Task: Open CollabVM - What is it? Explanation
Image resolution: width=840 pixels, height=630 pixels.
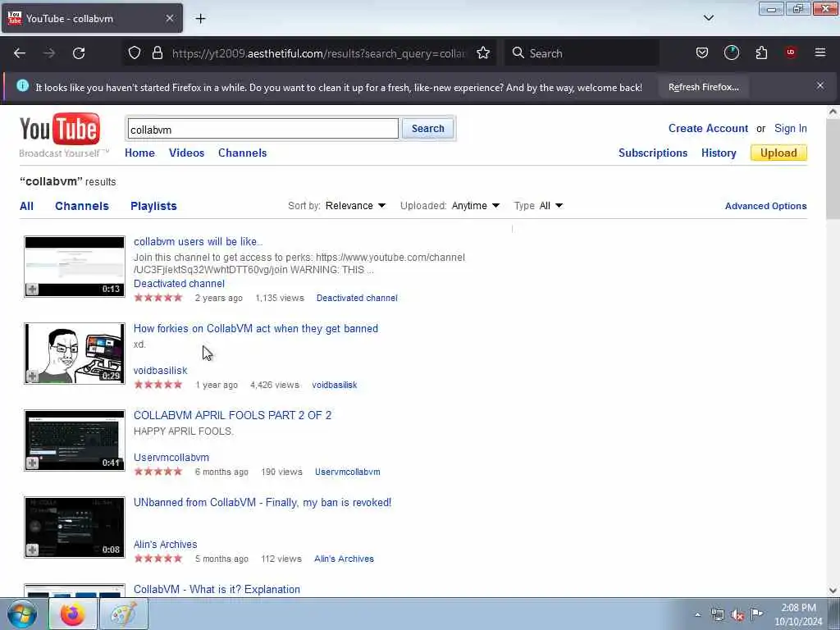Action: (x=217, y=589)
